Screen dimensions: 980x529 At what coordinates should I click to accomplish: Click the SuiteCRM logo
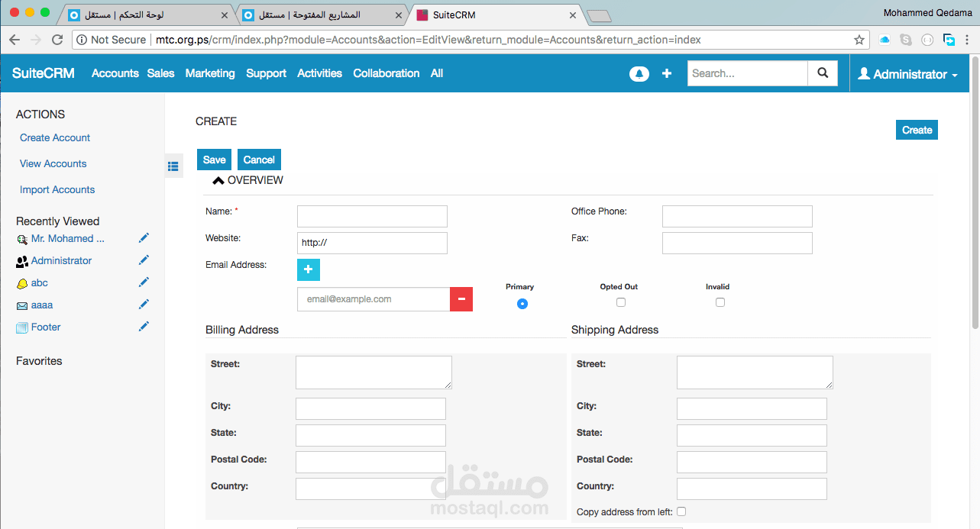point(42,73)
